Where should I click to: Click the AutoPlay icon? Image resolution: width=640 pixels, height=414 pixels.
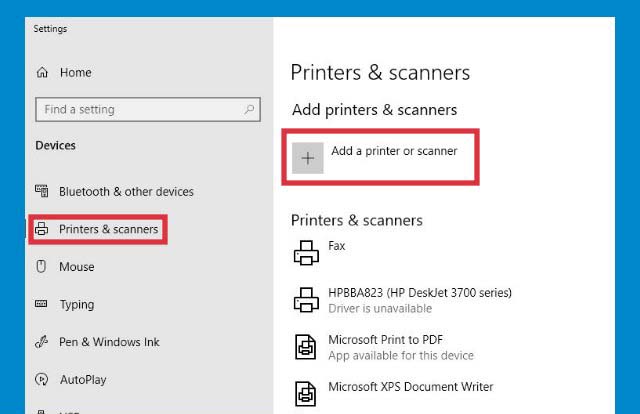(x=42, y=379)
